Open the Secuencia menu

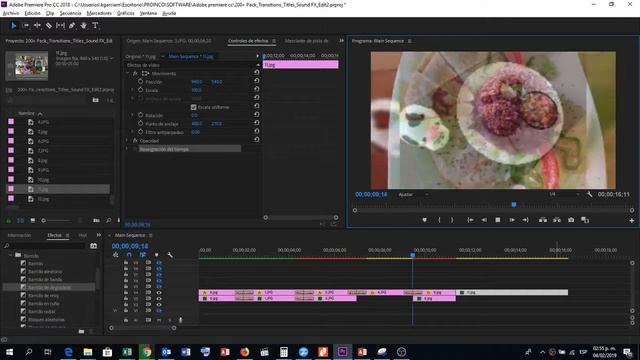70,13
